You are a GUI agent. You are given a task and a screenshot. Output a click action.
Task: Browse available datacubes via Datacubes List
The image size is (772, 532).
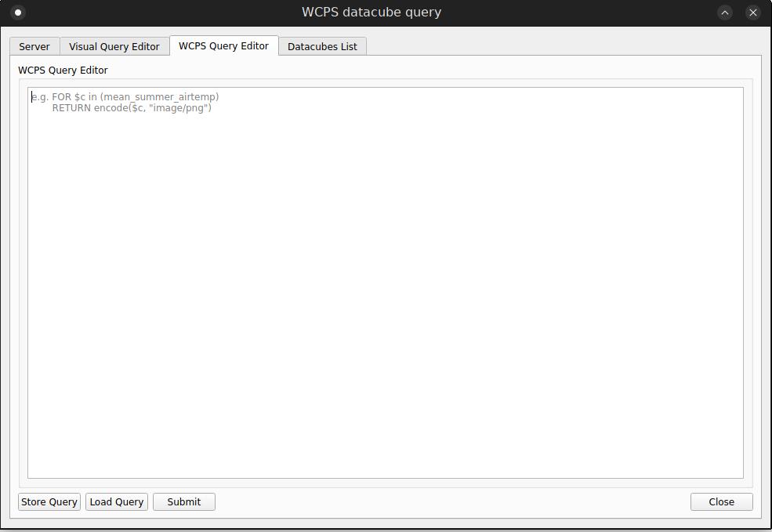coord(322,46)
